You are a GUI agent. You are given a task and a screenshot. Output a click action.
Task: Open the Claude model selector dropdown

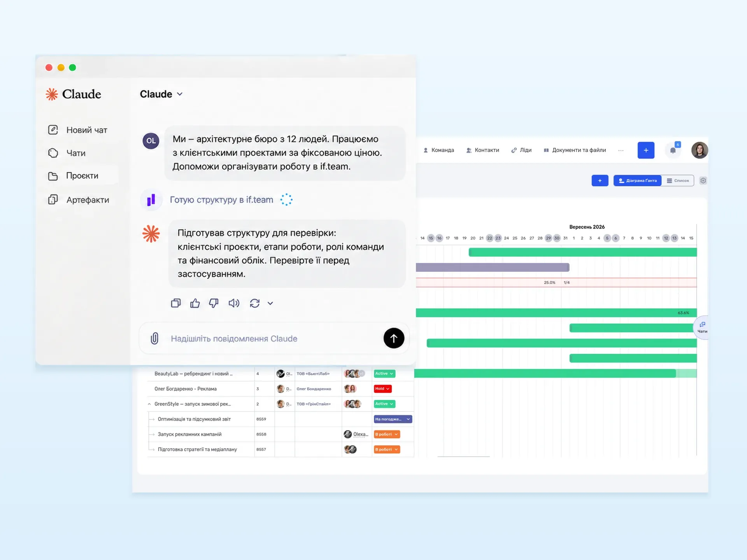161,94
